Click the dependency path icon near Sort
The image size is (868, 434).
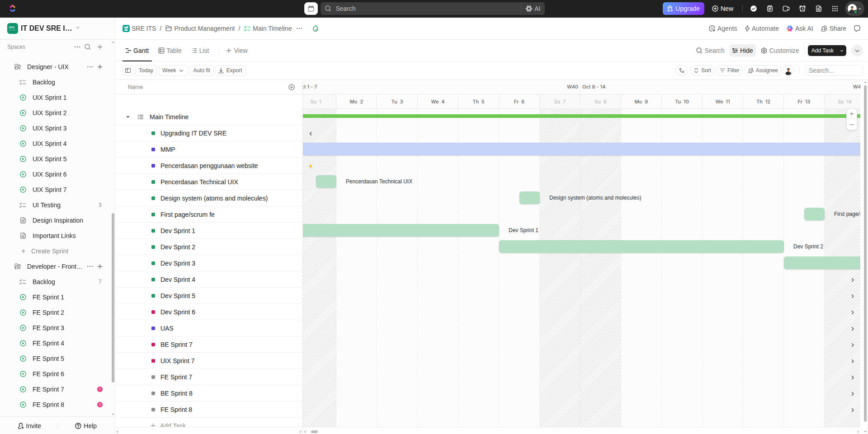pos(682,70)
